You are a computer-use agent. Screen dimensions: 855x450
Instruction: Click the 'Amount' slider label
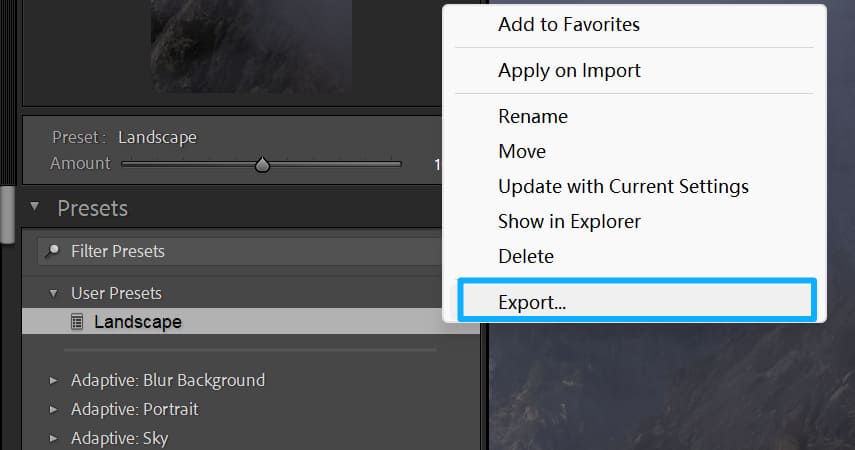point(80,163)
